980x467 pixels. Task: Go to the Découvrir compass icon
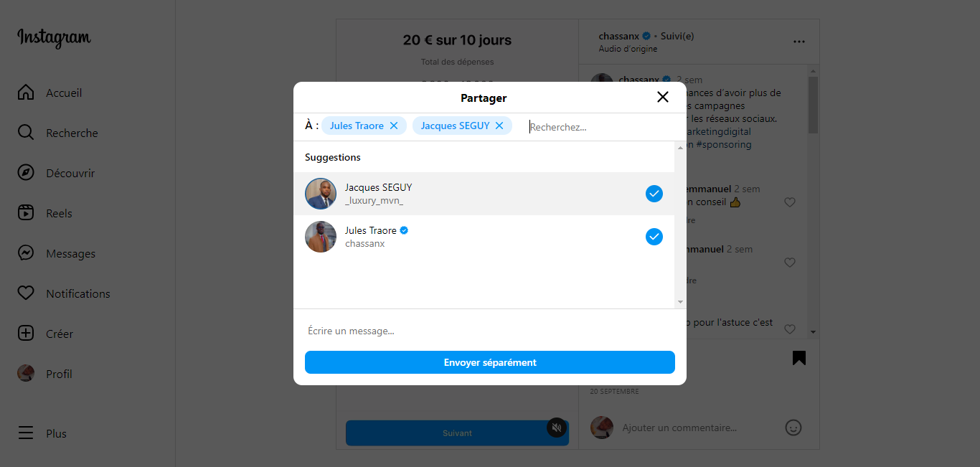point(26,173)
